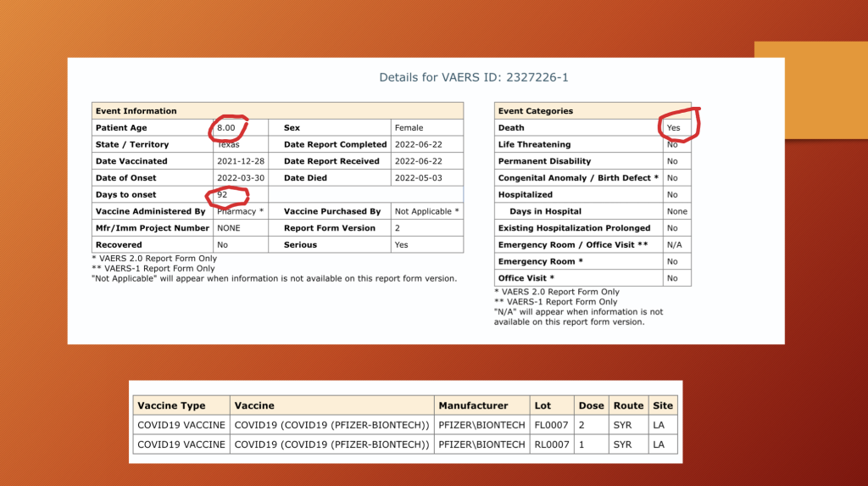
Task: Click the VAERS ID details heading
Action: [473, 77]
